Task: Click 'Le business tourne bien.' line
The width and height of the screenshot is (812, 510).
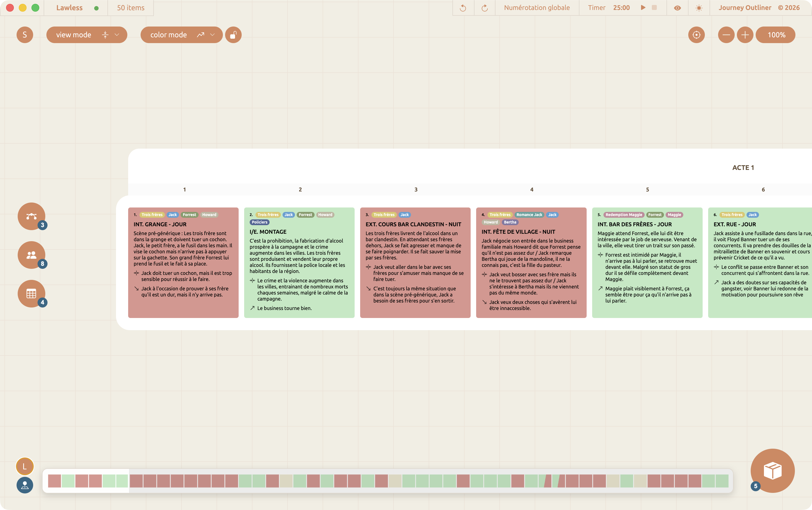Action: click(284, 308)
